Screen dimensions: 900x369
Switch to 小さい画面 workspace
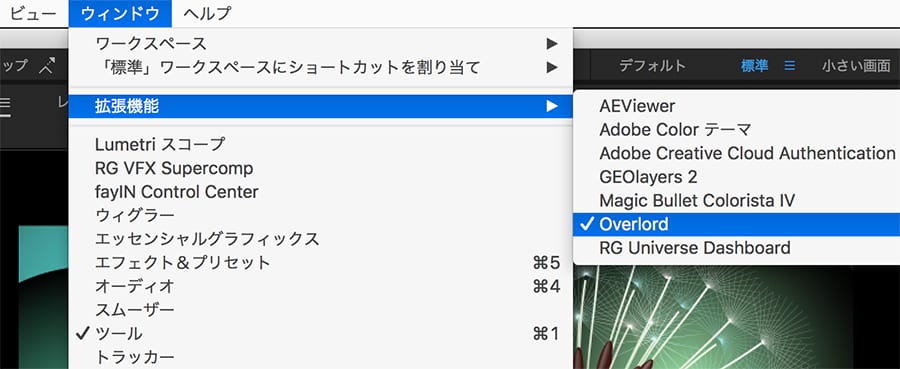(x=856, y=66)
